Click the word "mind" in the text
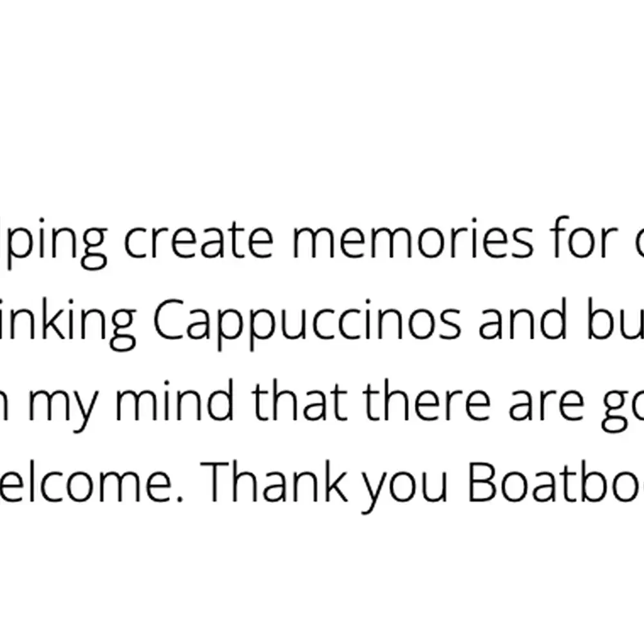Image resolution: width=644 pixels, height=644 pixels. click(175, 400)
